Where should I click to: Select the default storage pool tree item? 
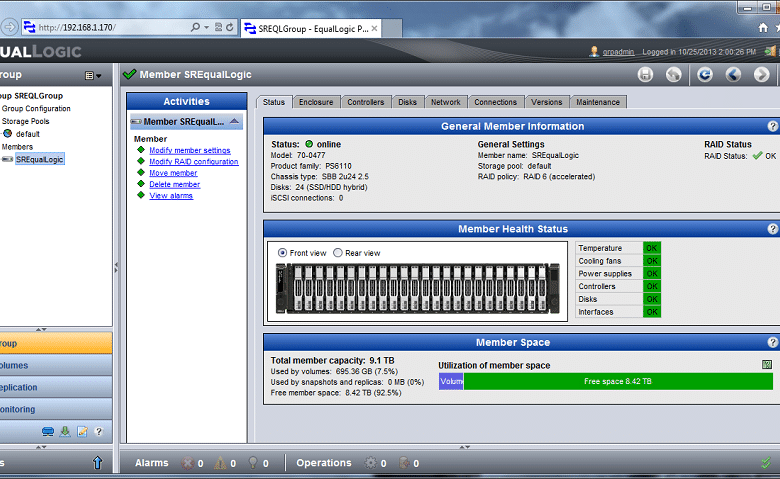click(27, 134)
